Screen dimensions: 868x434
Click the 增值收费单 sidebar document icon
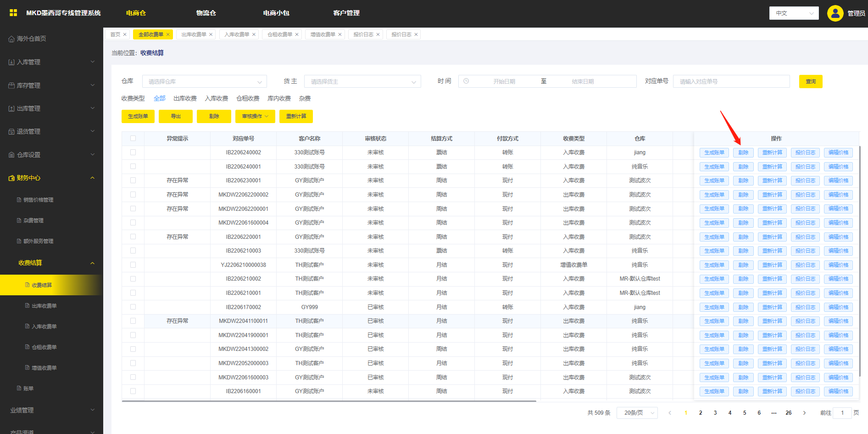[x=27, y=367]
